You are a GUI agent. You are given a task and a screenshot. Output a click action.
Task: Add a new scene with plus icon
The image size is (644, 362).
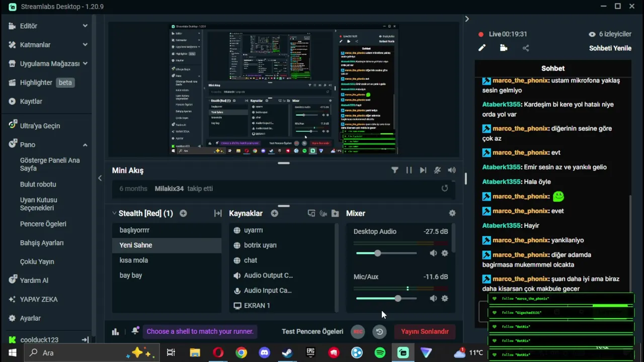183,213
